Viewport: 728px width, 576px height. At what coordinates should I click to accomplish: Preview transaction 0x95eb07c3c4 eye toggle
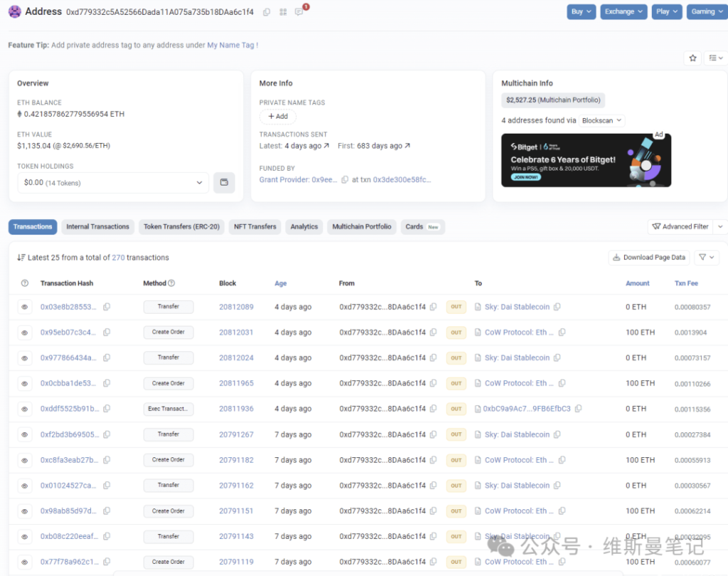25,333
